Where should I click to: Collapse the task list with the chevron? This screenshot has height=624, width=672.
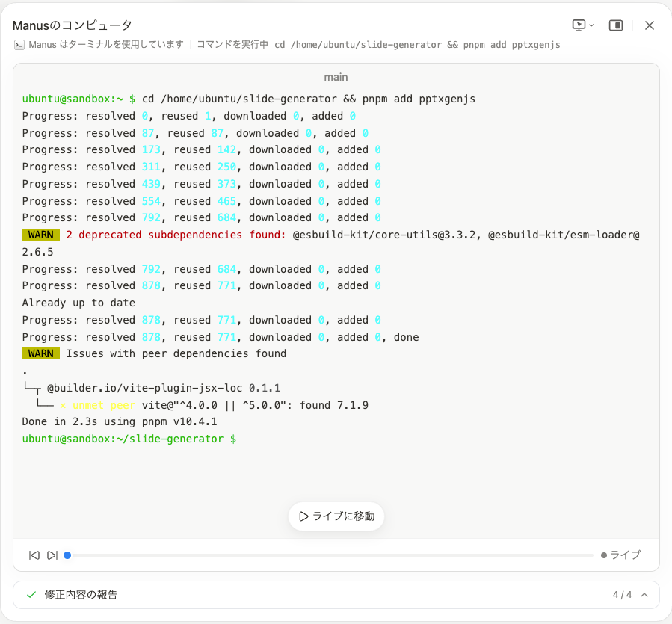coord(644,595)
